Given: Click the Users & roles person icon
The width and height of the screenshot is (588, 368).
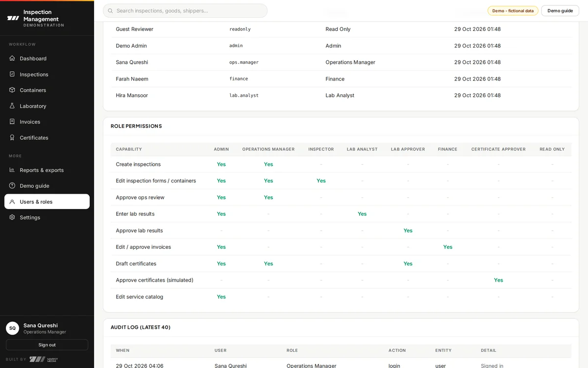Looking at the screenshot, I should pos(12,202).
